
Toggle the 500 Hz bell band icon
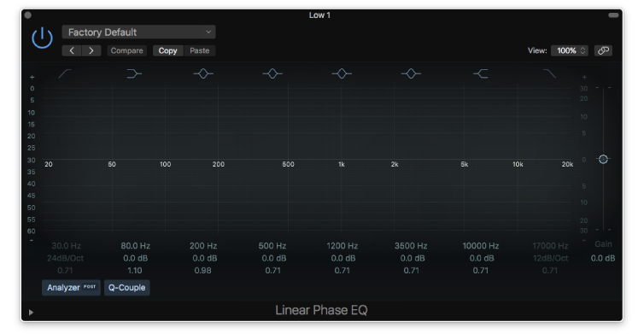click(272, 73)
